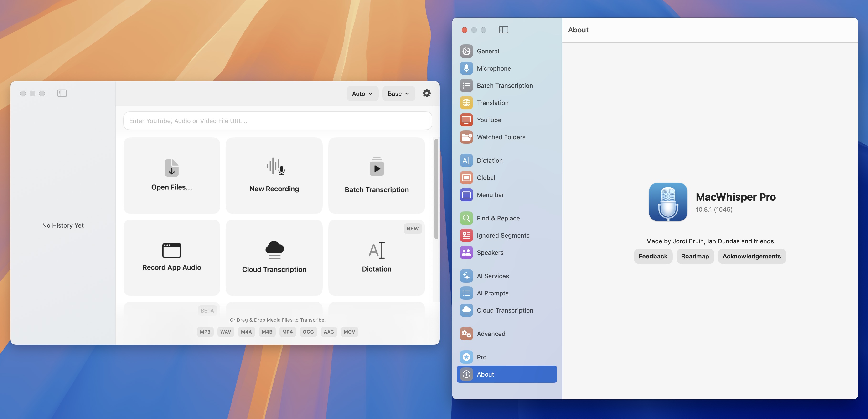Click the Feedback button
The image size is (868, 419).
click(653, 256)
